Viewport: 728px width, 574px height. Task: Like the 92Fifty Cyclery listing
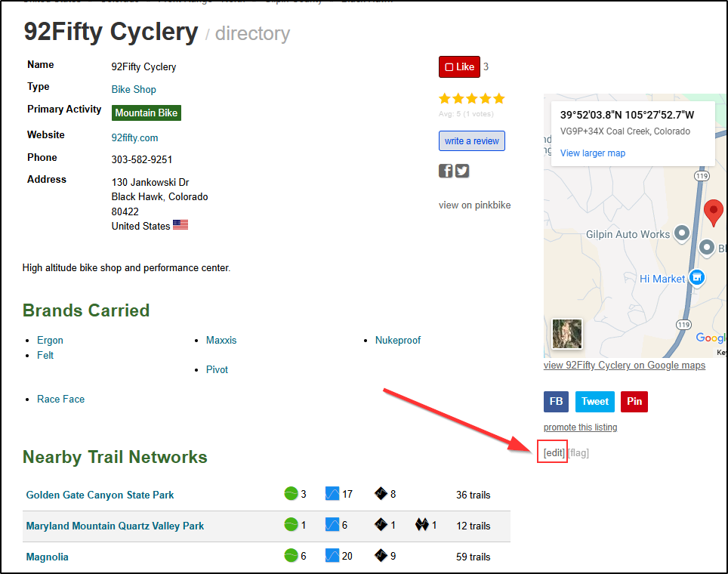pyautogui.click(x=459, y=67)
